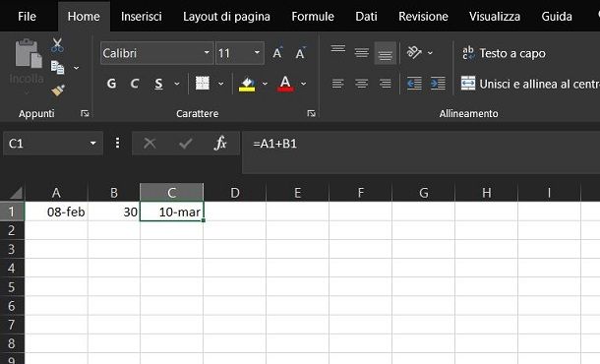Open Carattere font dialog launcher
This screenshot has width=600, height=364.
coord(312,113)
